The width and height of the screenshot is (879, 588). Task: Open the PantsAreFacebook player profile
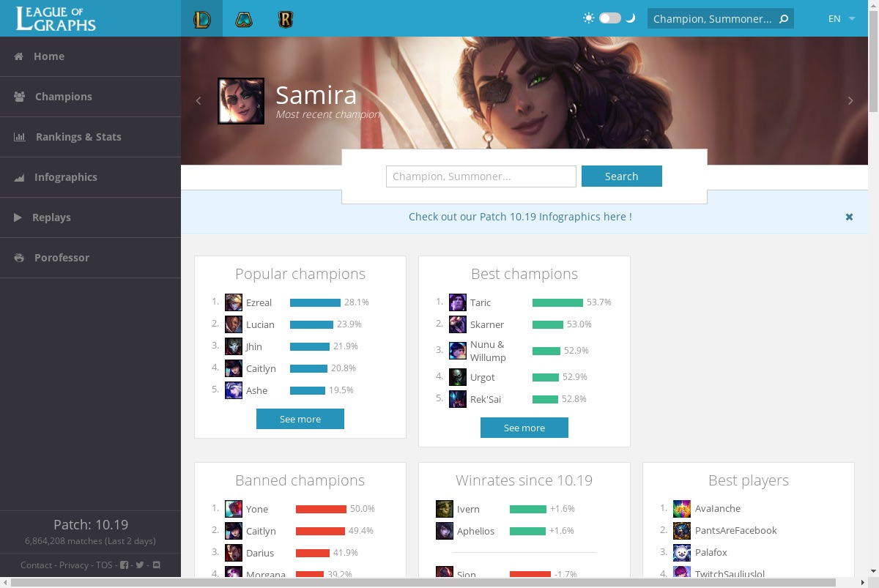click(x=736, y=530)
